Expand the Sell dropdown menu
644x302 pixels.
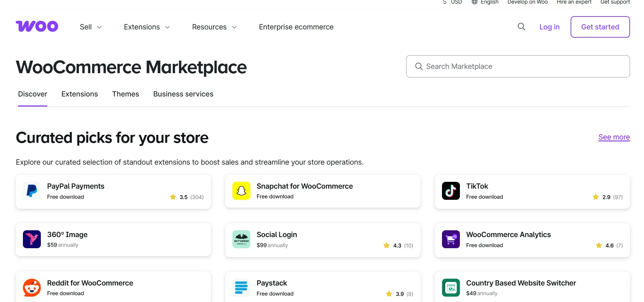[91, 27]
